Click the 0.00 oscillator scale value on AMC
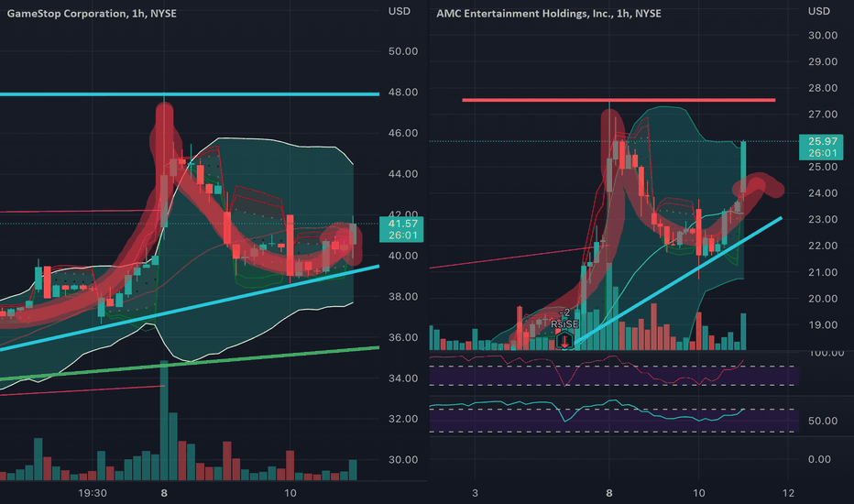The width and height of the screenshot is (854, 504). point(819,459)
